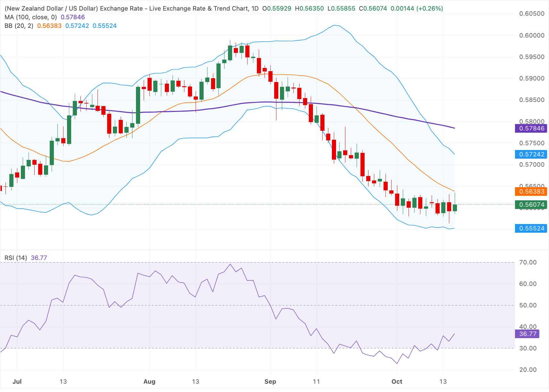Click the 60.00 RSI scale label

tap(528, 284)
